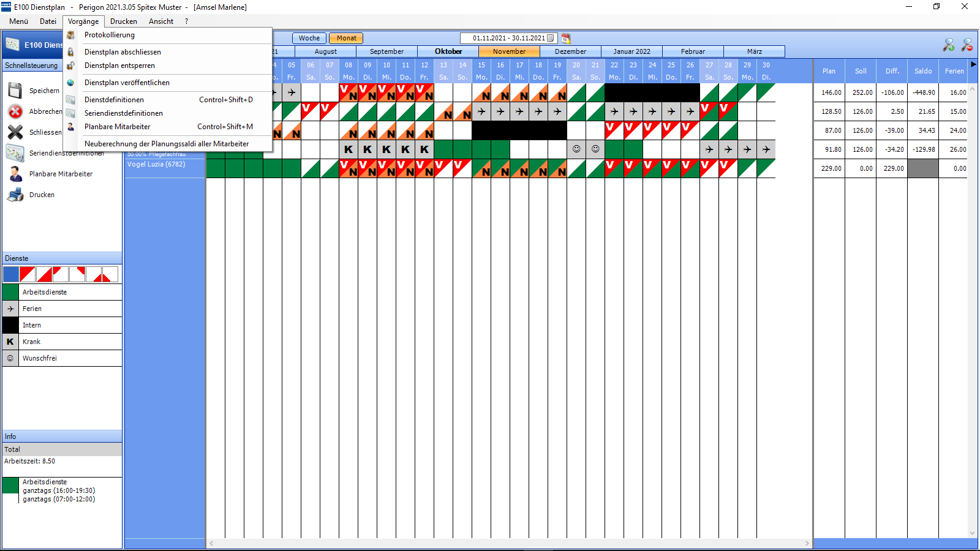Click the Planbare Mitarbeiter person icon
Viewport: 980px width, 551px height.
[x=15, y=173]
